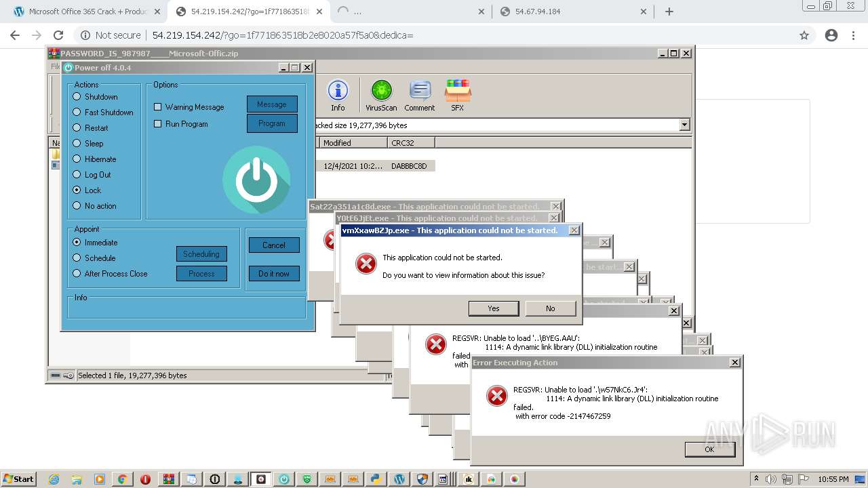Select the No action option
The height and width of the screenshot is (488, 868).
click(94, 206)
